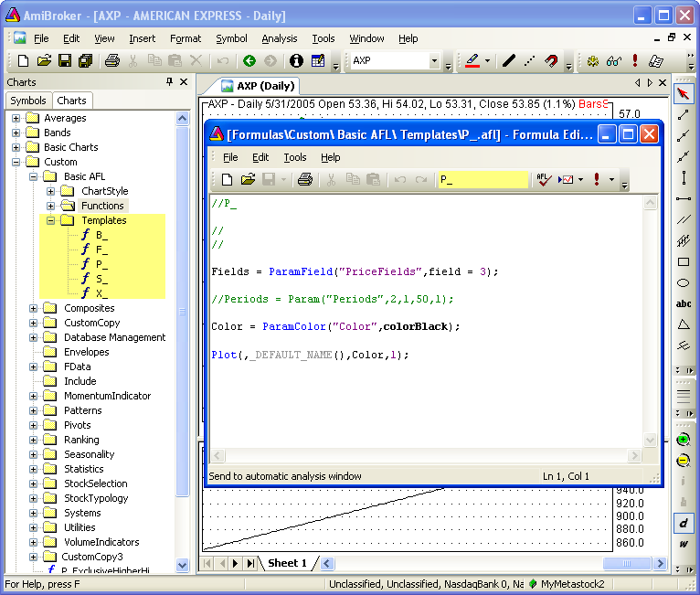This screenshot has width=700, height=595.
Task: Expand the Averages folder in tree
Action: (x=16, y=118)
